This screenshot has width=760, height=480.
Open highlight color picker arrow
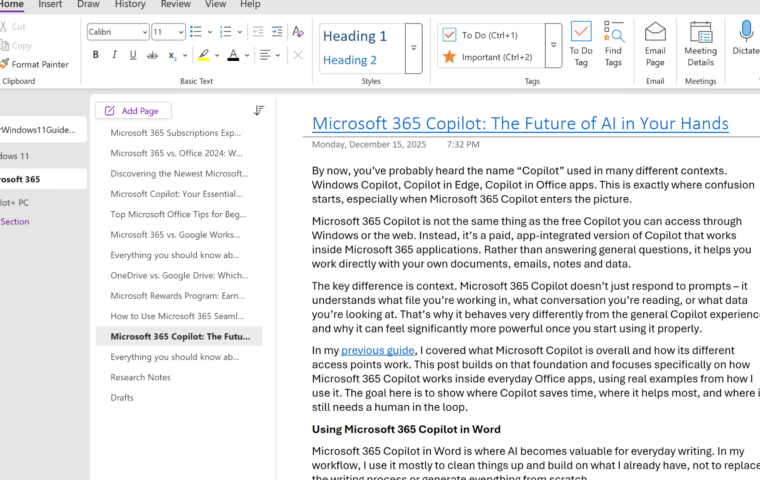tap(217, 55)
